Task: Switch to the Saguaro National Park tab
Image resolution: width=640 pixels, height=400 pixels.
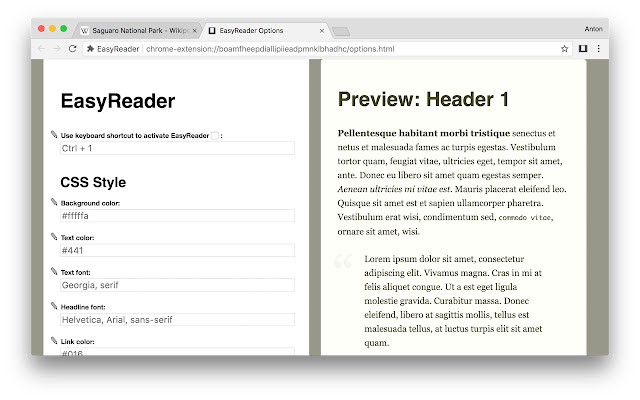Action: (137, 31)
